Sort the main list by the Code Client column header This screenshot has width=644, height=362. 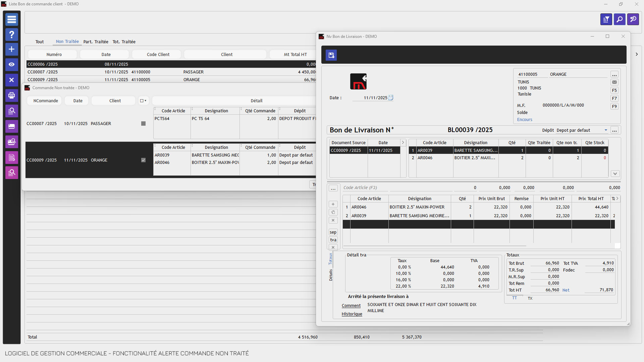coord(157,54)
